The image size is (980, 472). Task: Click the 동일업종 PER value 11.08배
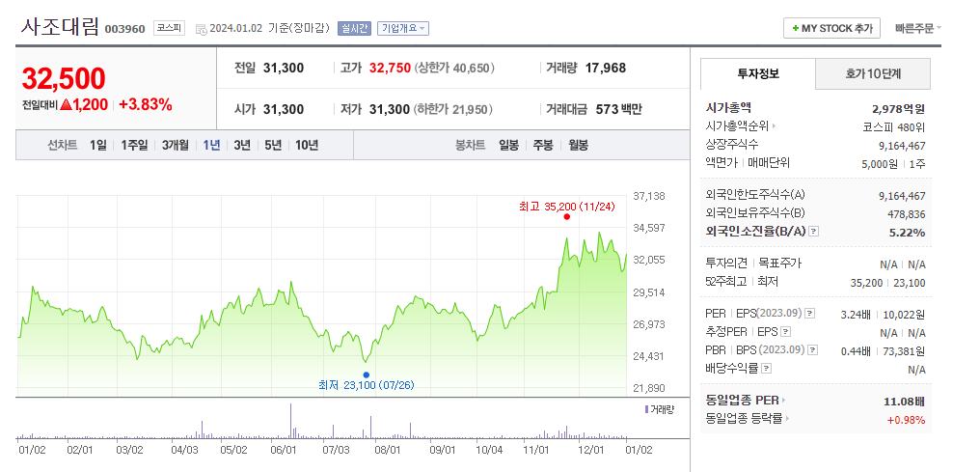906,401
